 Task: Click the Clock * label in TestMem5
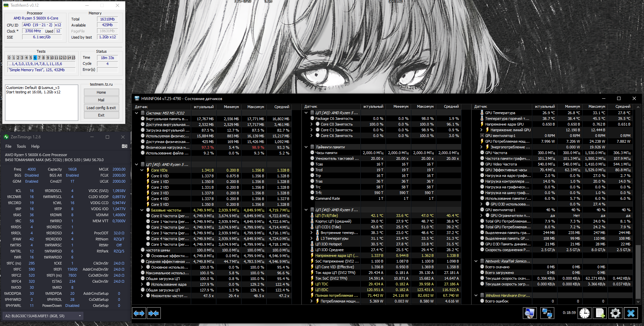click(12, 31)
